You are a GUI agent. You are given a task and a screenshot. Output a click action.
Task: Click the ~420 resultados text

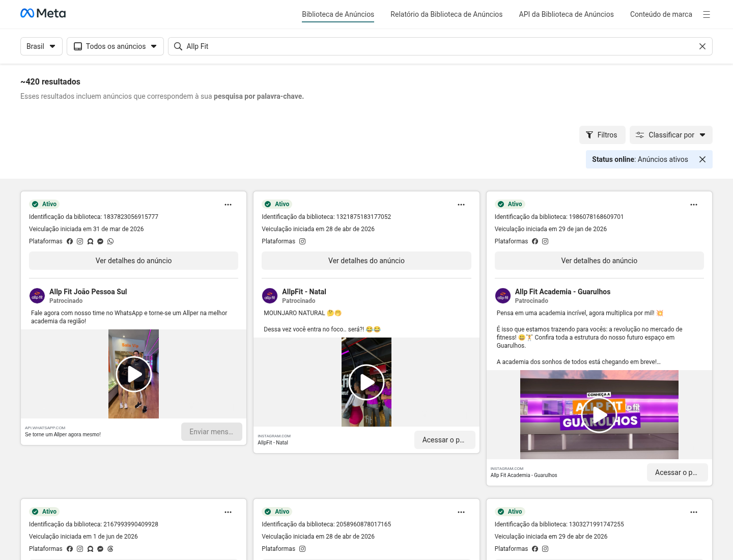point(50,82)
